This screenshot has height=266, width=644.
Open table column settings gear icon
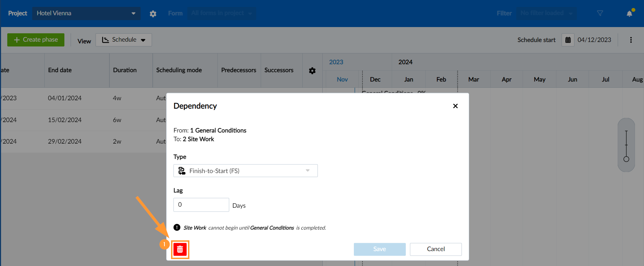click(x=312, y=71)
